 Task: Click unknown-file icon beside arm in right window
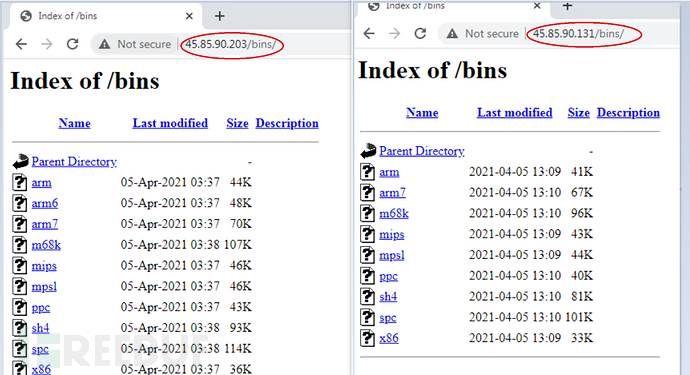[x=367, y=171]
